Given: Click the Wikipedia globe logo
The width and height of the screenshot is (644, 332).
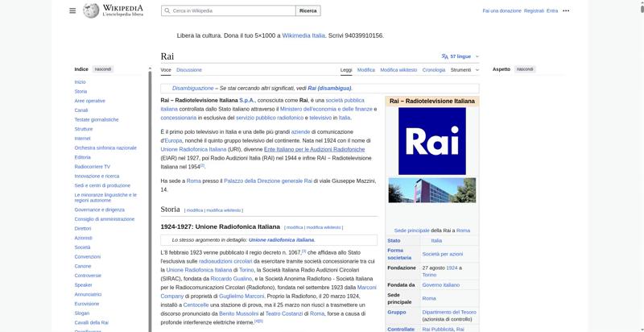Looking at the screenshot, I should (x=91, y=10).
